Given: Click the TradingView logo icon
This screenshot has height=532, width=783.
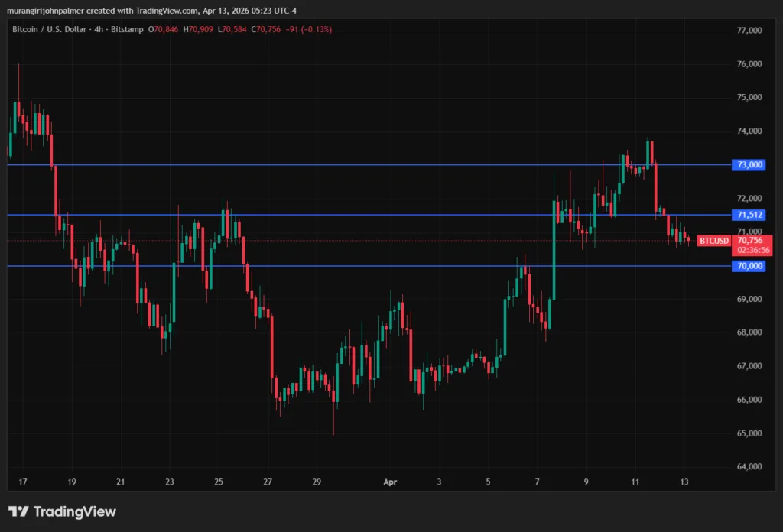Looking at the screenshot, I should coord(18,511).
